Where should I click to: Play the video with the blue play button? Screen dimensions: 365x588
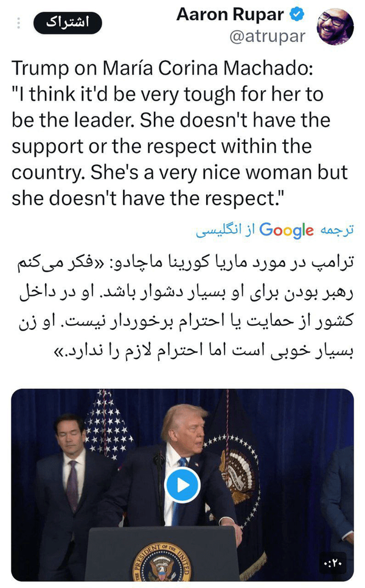(x=182, y=485)
